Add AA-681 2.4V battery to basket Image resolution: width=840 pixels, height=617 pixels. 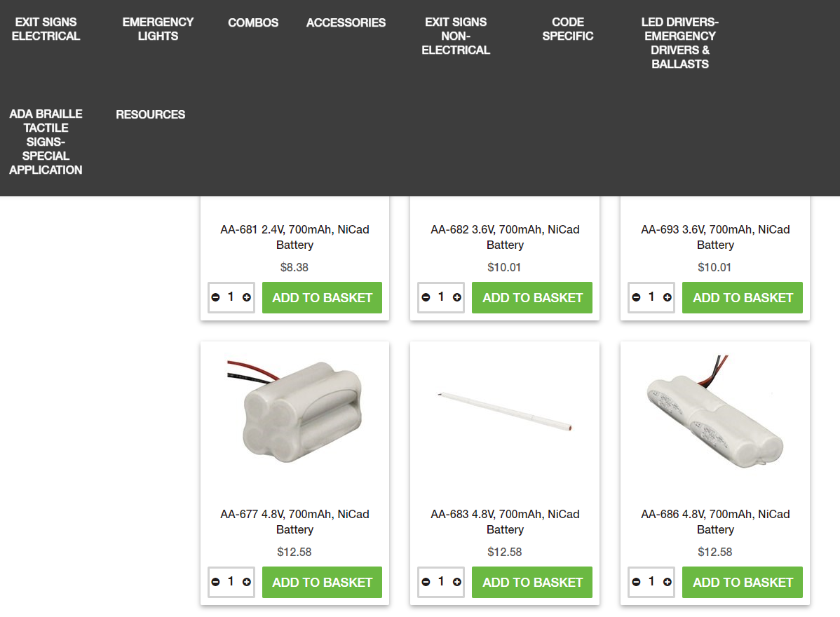[x=322, y=297]
